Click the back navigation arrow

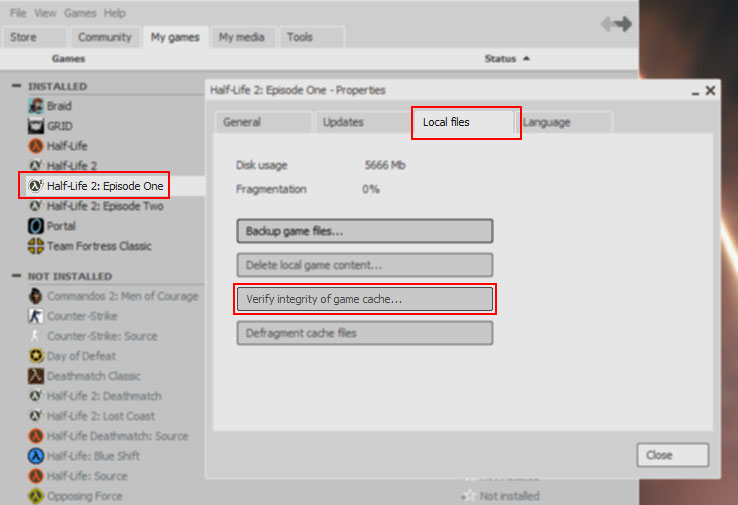point(608,24)
